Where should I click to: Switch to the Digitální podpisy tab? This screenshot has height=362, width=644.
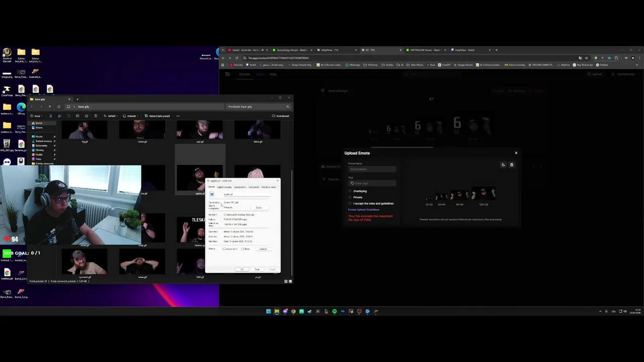pyautogui.click(x=224, y=187)
